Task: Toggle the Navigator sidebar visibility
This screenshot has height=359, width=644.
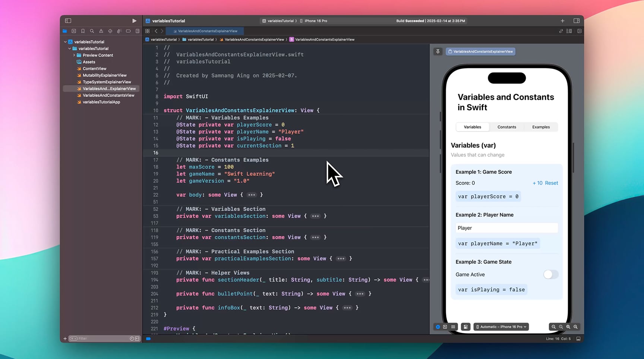Action: click(68, 21)
